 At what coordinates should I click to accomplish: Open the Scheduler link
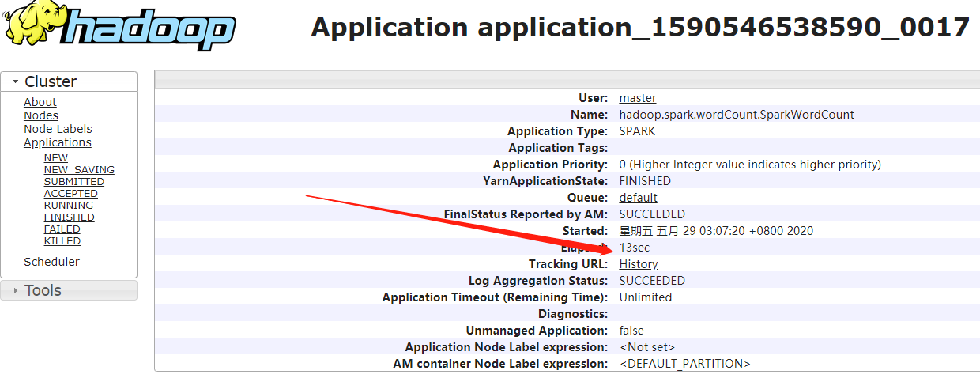click(51, 262)
